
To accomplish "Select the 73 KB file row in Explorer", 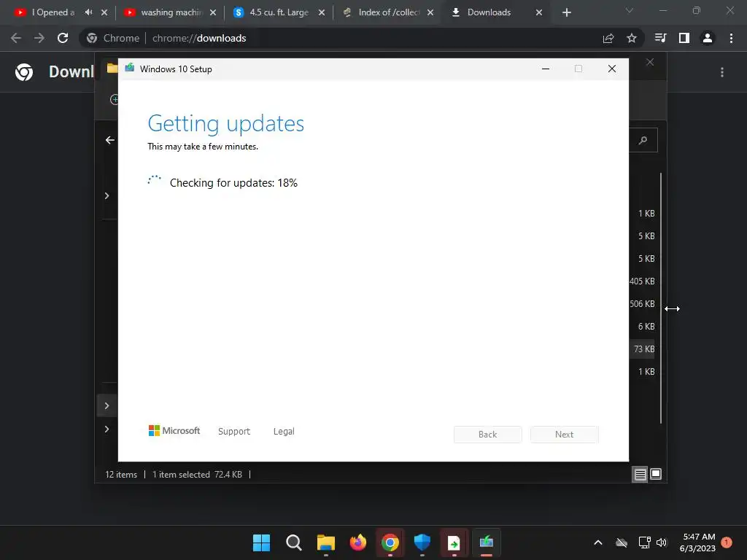I will tap(642, 349).
